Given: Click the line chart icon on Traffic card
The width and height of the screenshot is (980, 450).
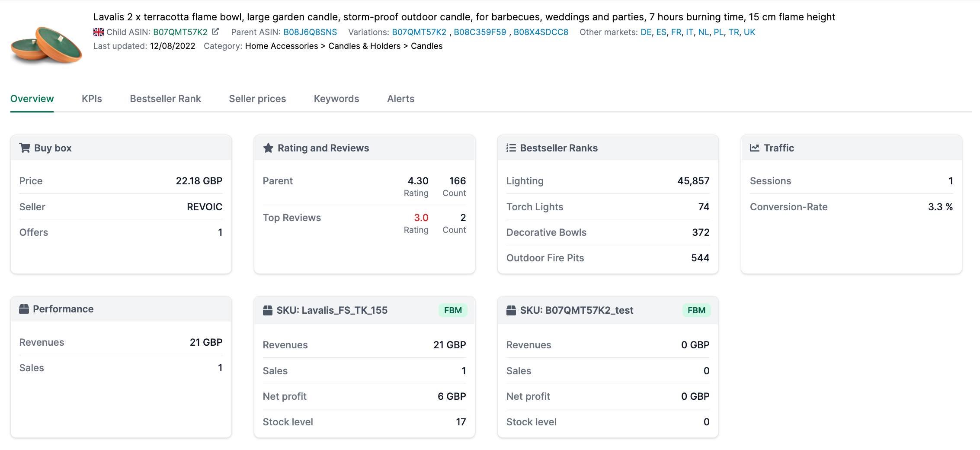Looking at the screenshot, I should (x=755, y=148).
